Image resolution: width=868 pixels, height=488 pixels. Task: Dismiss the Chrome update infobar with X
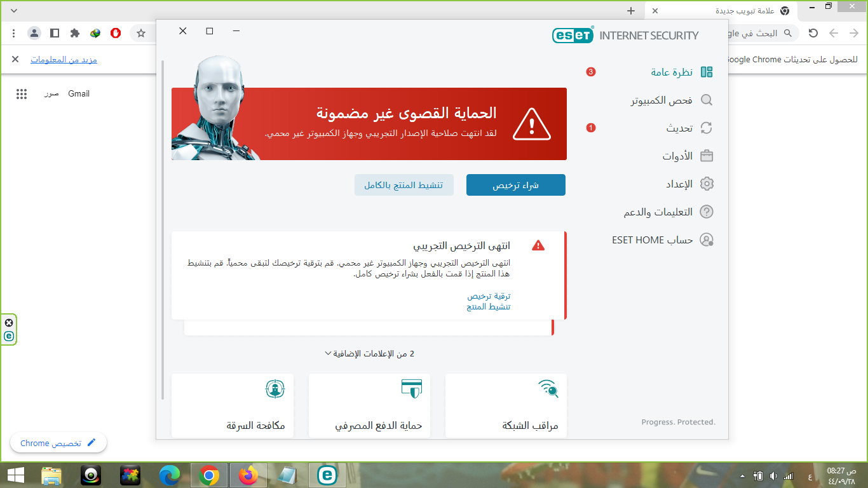(x=15, y=59)
